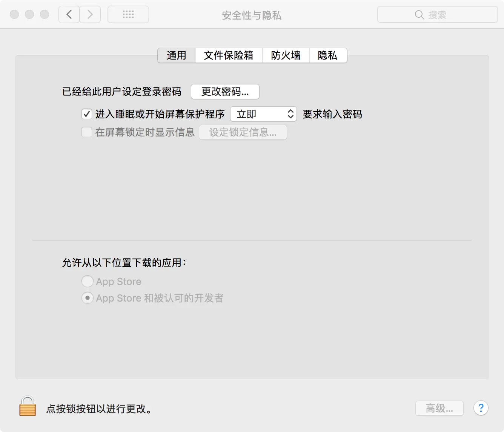
Task: Click the 更改密码… button
Action: point(225,92)
